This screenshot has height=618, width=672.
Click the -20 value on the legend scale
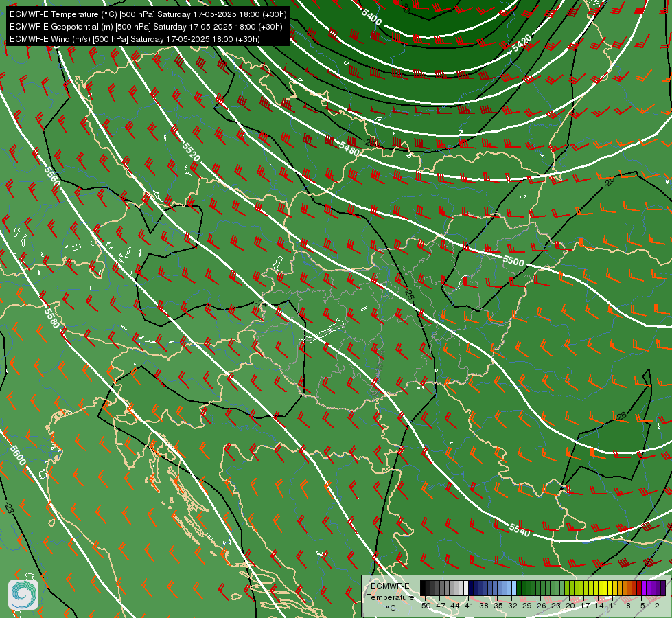[569, 606]
